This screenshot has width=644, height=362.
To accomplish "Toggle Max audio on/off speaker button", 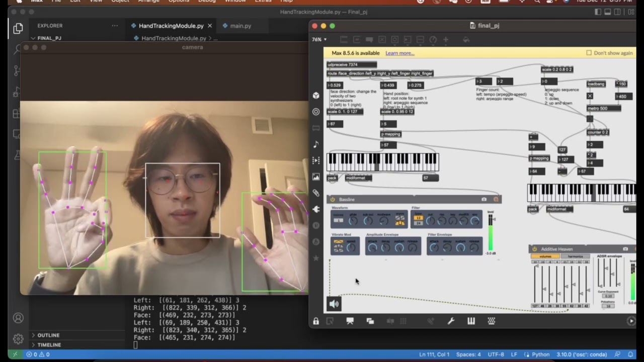I will point(334,304).
